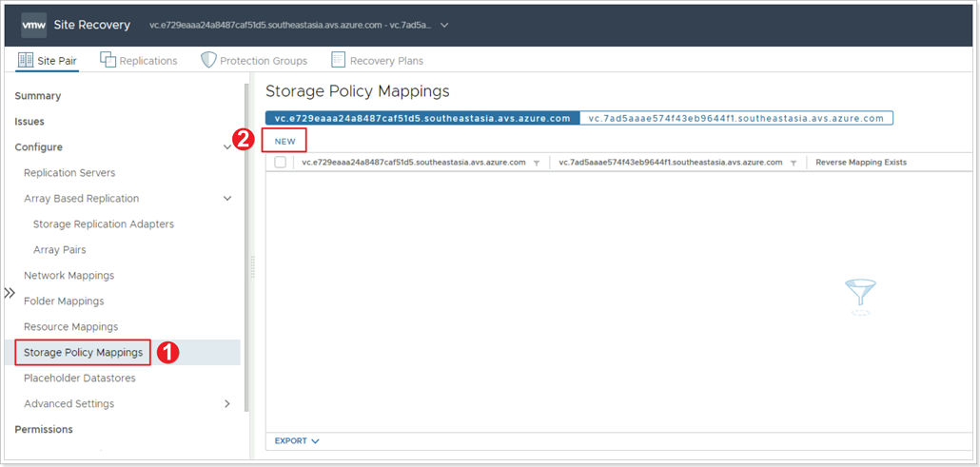Click the filter icon on vc.7ad5aaae column

(794, 163)
